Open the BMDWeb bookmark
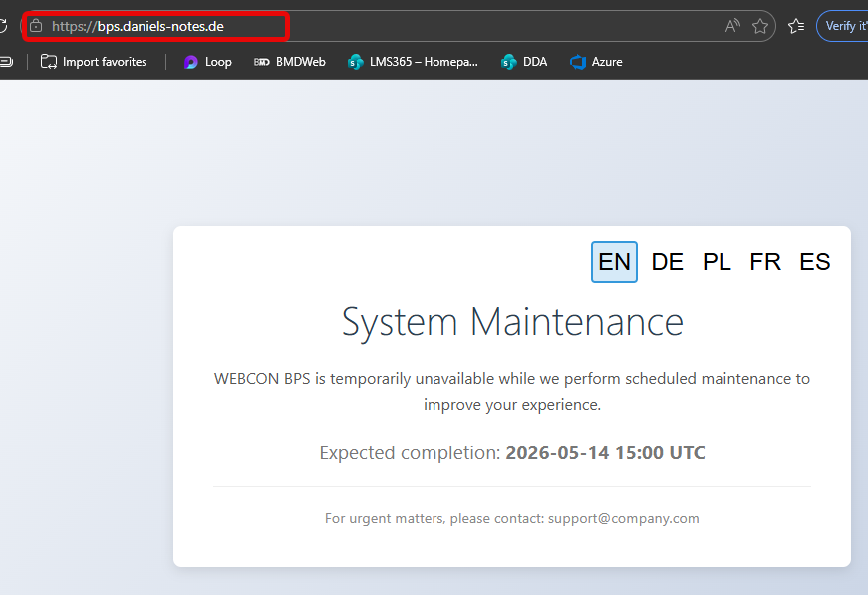Image resolution: width=868 pixels, height=595 pixels. [290, 62]
